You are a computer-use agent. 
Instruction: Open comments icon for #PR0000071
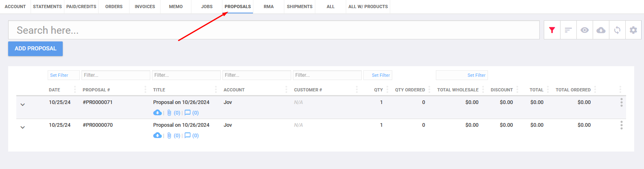coord(187,113)
